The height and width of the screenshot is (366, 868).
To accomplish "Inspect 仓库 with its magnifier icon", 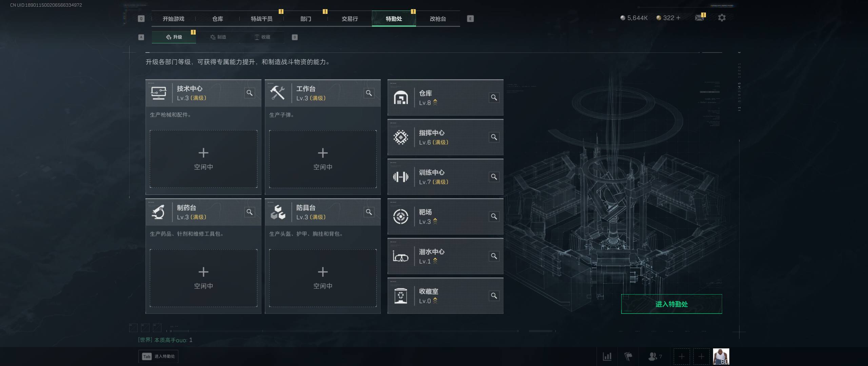I will point(494,98).
